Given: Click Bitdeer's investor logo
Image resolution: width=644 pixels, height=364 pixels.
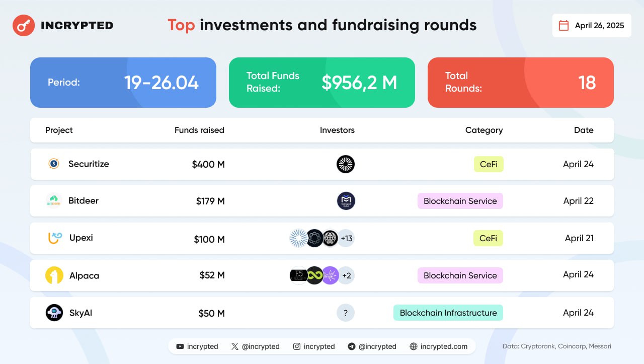Looking at the screenshot, I should (346, 201).
